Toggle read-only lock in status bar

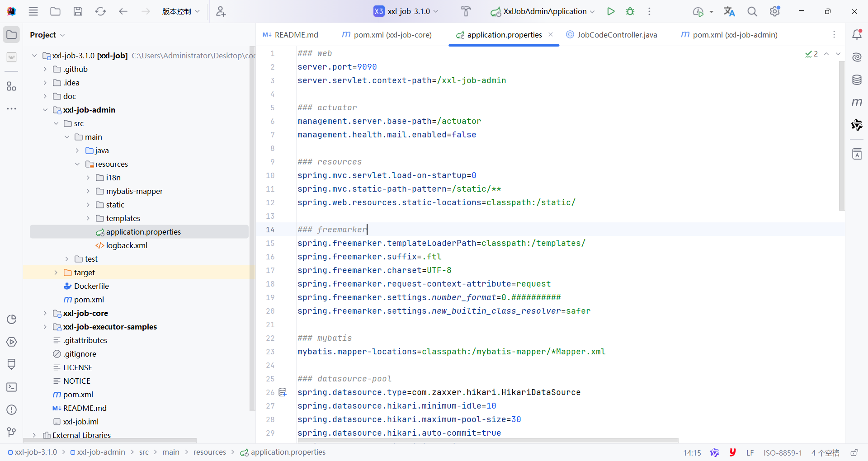[854, 452]
